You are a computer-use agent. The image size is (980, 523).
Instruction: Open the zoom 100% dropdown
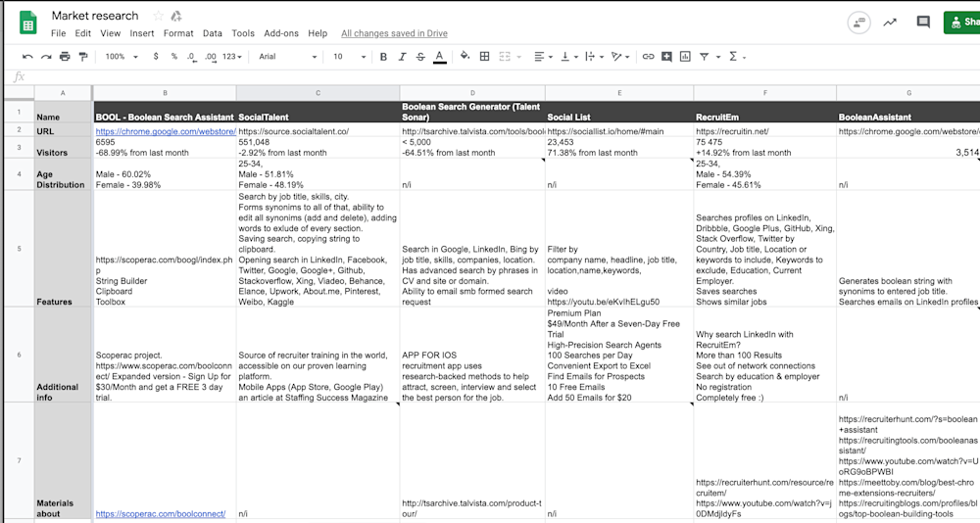click(122, 57)
